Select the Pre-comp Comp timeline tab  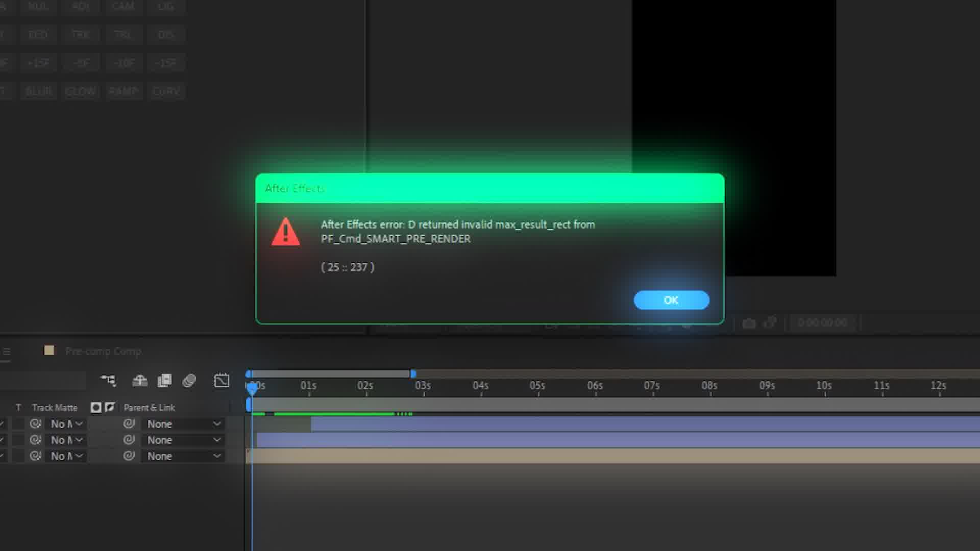point(102,351)
